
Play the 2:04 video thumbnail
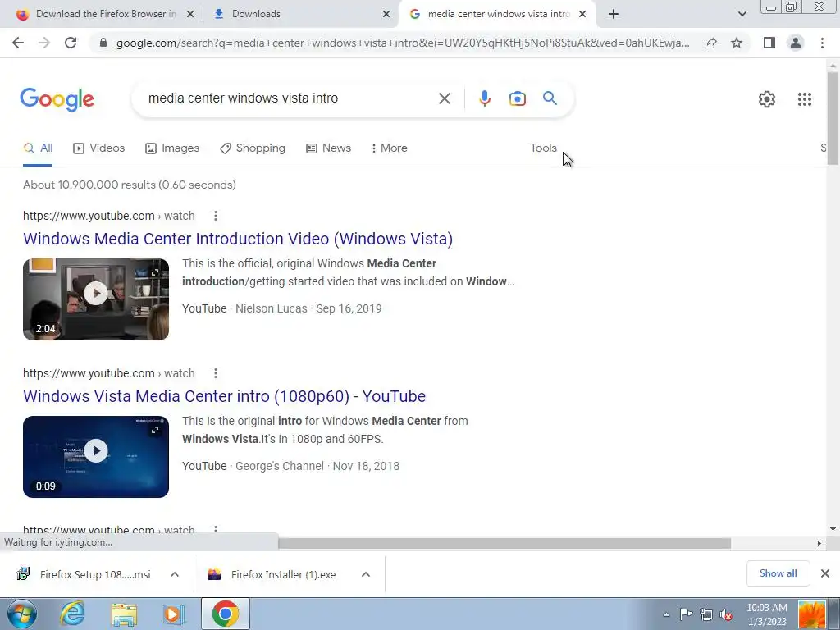pyautogui.click(x=96, y=299)
